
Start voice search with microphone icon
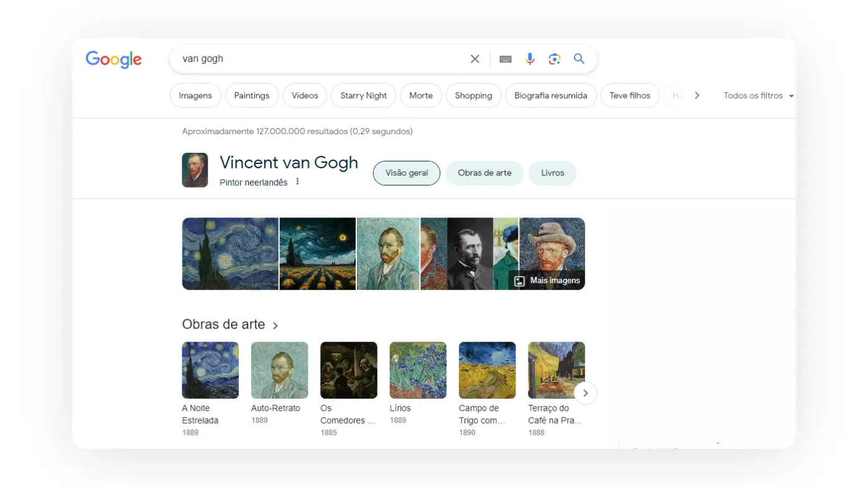tap(530, 59)
